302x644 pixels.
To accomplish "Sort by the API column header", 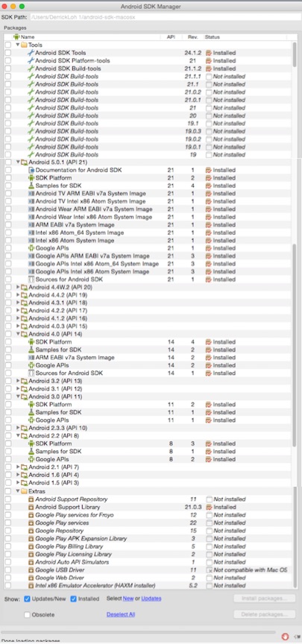I will tap(171, 37).
